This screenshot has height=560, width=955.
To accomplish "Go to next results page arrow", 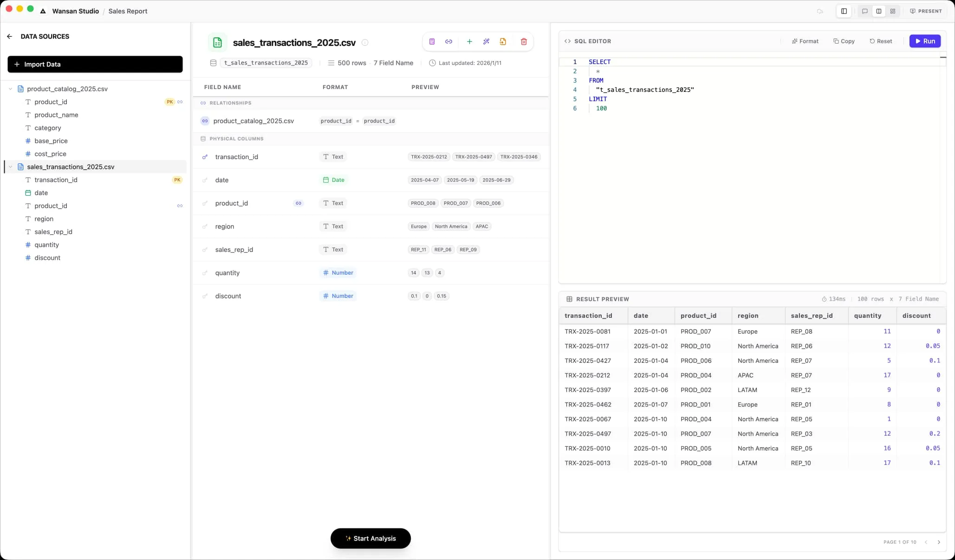I will [x=939, y=542].
